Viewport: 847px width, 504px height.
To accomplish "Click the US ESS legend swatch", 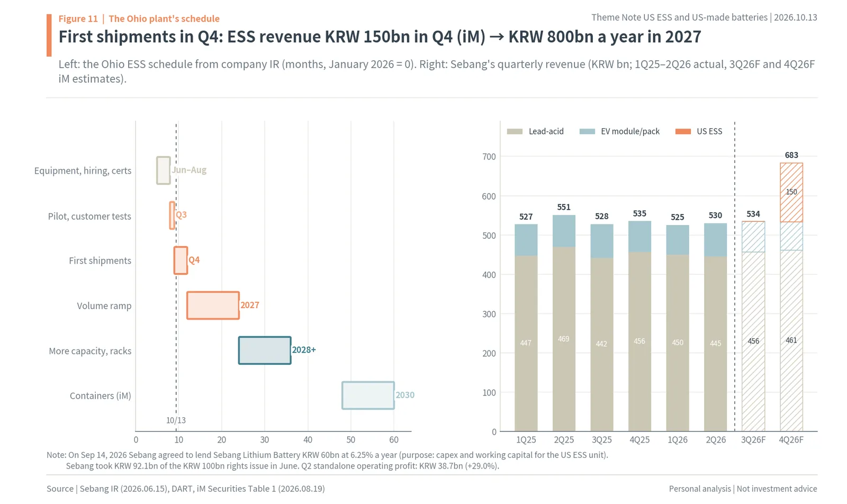I will pyautogui.click(x=683, y=131).
